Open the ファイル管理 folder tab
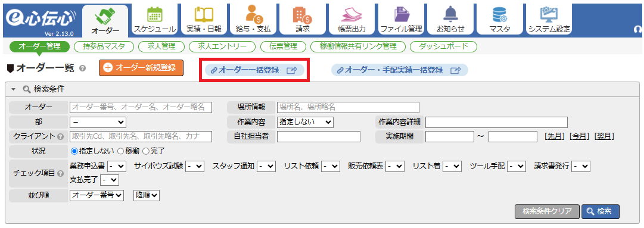Viewport: 644px width, 228px height. [x=401, y=20]
